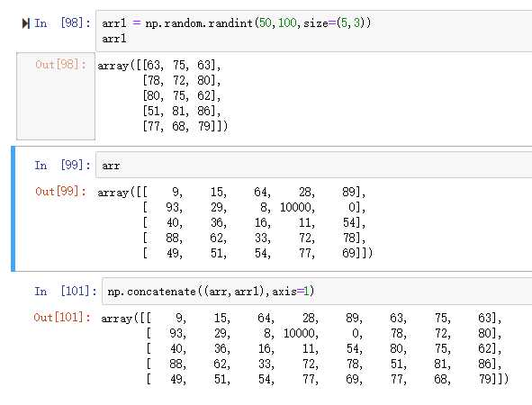Click the run cell icon beside In [98]
This screenshot has height=405, width=532.
pyautogui.click(x=25, y=23)
